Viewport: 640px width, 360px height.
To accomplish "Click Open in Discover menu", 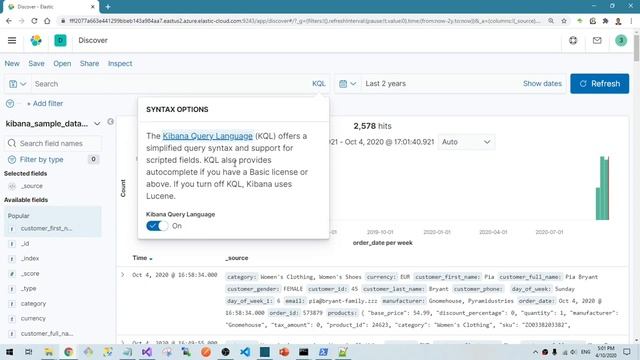I will (62, 64).
